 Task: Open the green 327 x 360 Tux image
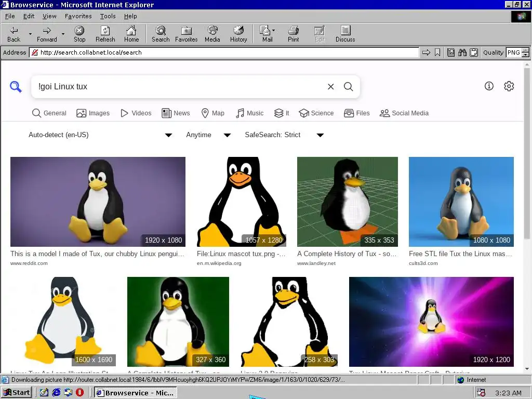tap(178, 322)
